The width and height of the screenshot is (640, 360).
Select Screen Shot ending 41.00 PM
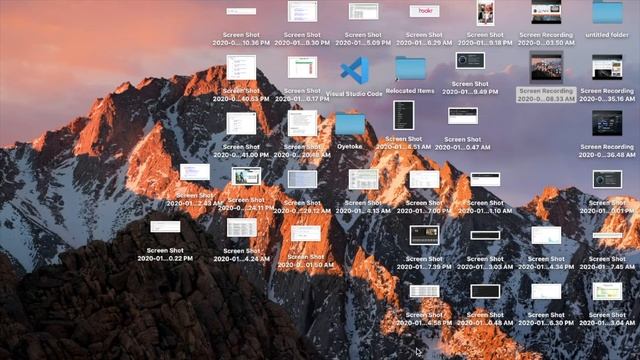pos(241,123)
